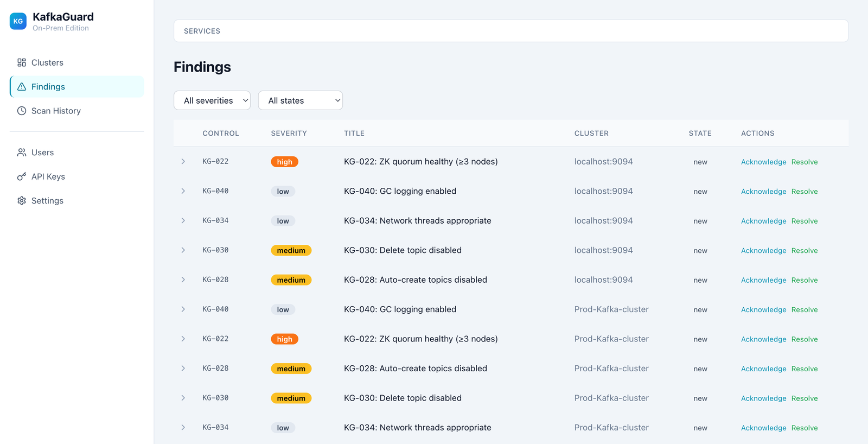Image resolution: width=868 pixels, height=444 pixels.
Task: Expand the first KG-022 localhost finding row
Action: click(183, 162)
